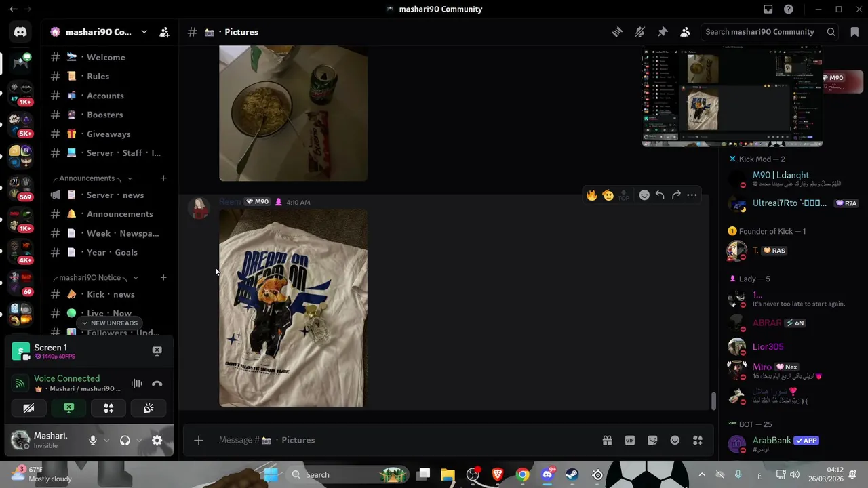Viewport: 868px width, 488px height.
Task: Open notification settings bell in header
Action: [639, 32]
